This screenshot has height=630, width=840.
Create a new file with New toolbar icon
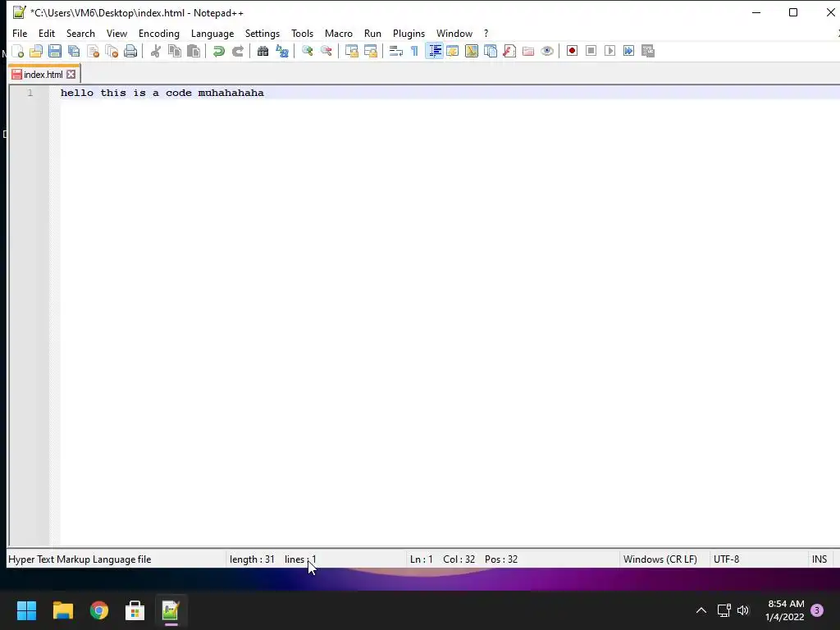[18, 51]
